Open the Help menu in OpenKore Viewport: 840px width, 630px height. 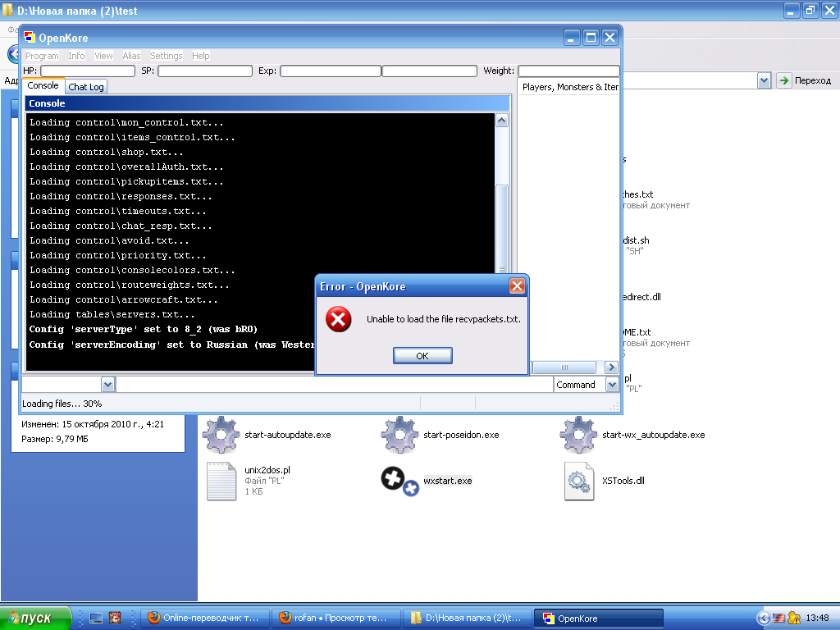[201, 56]
